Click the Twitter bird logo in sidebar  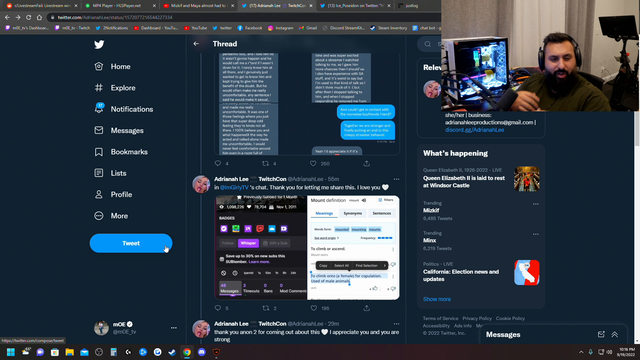click(x=99, y=44)
